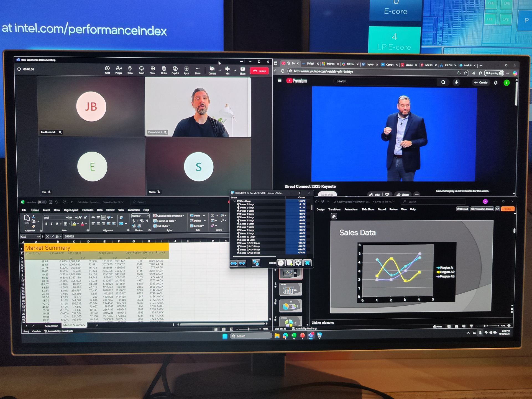Click Not syncing profile button in Edge
The width and height of the screenshot is (532, 399).
494,73
